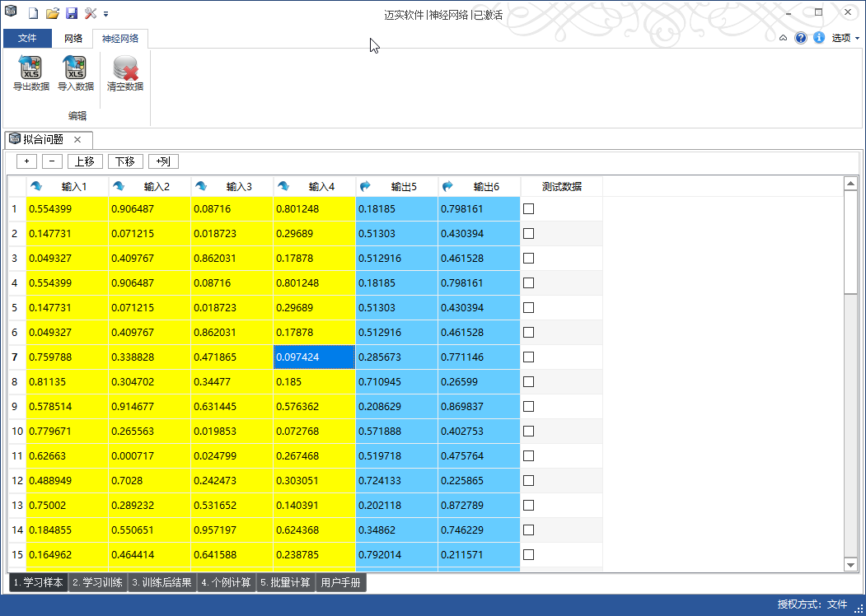Open the 2.学习训练 bottom tab
The image size is (866, 616).
pos(97,583)
